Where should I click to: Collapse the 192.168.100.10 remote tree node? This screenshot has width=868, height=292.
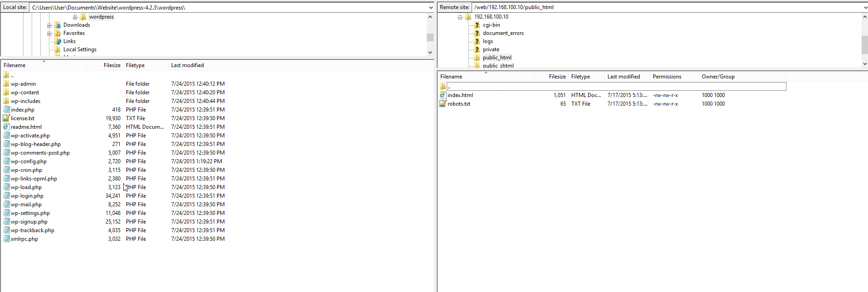click(460, 17)
